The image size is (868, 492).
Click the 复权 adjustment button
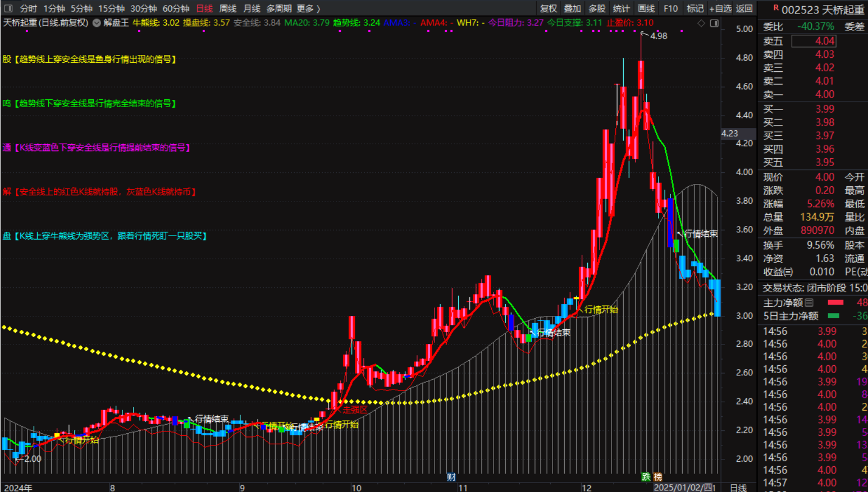pyautogui.click(x=549, y=8)
